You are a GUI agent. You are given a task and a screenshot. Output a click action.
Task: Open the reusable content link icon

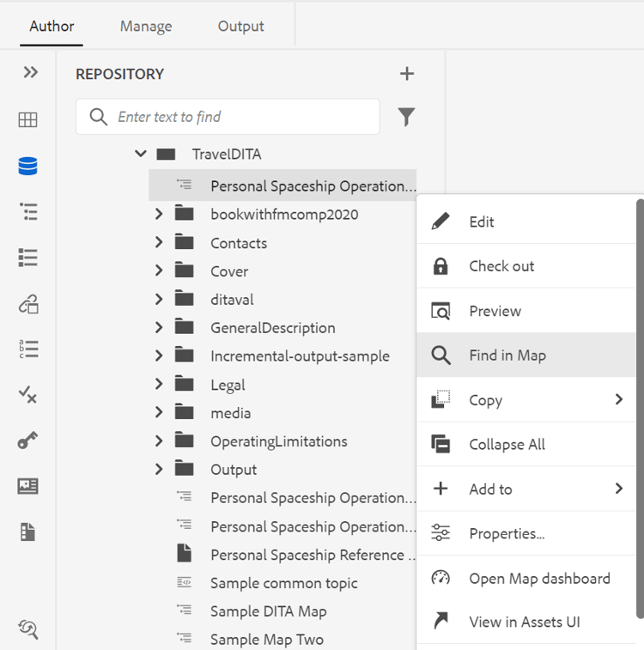27,304
